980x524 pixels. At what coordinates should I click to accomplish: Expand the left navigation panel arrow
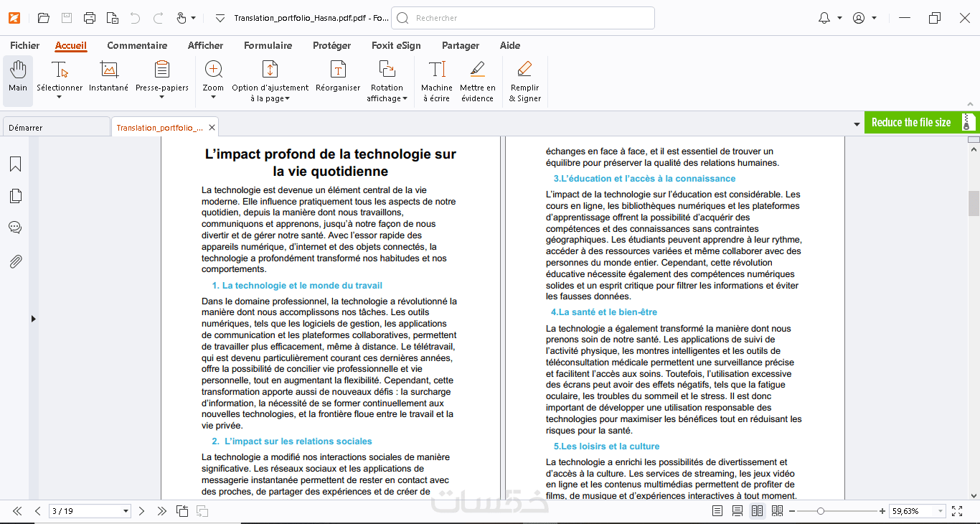tap(33, 318)
